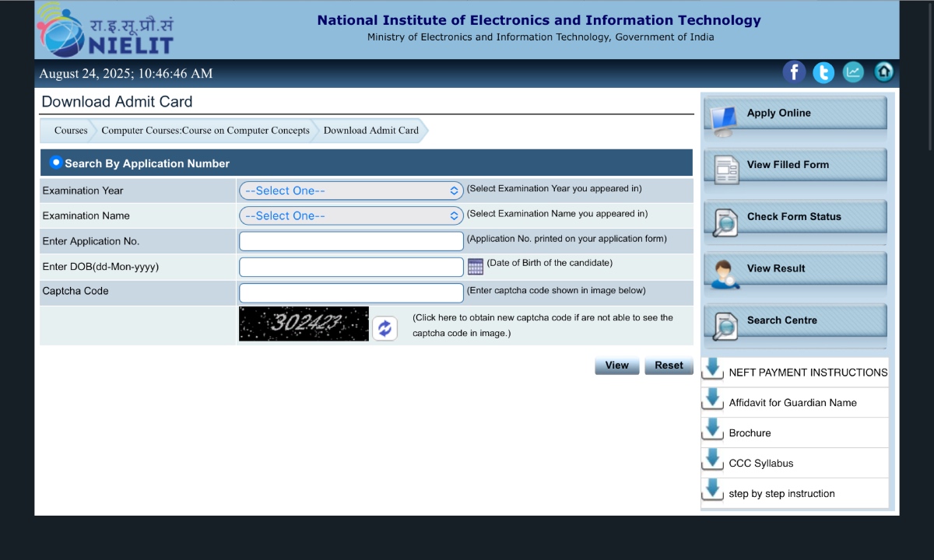The width and height of the screenshot is (934, 560).
Task: Click download icon next to Brochure
Action: (x=712, y=429)
